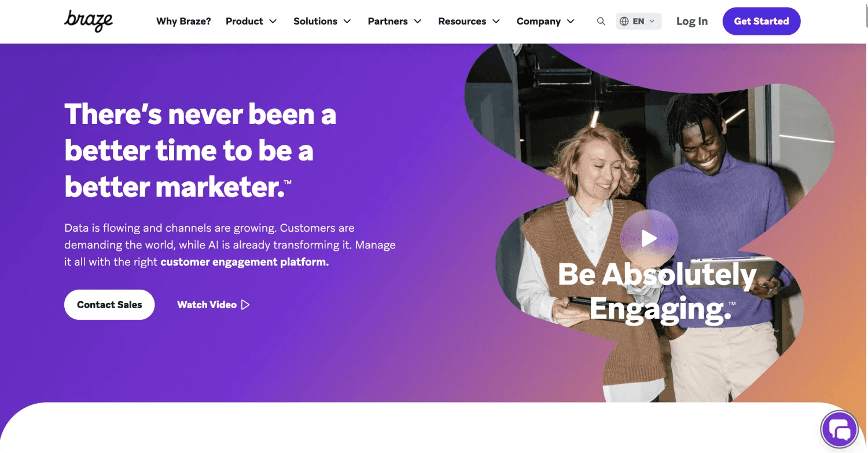This screenshot has height=453, width=868.
Task: Open the chat widget bubble
Action: 839,429
